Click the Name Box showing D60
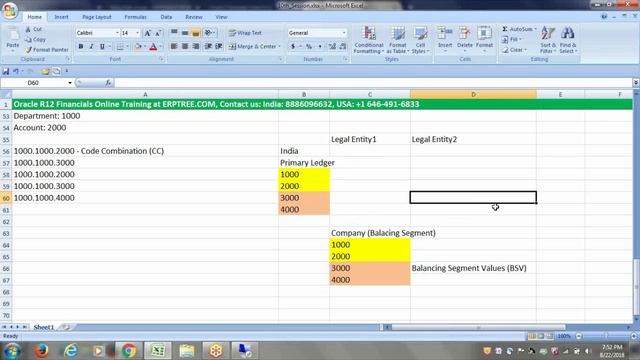 33,83
